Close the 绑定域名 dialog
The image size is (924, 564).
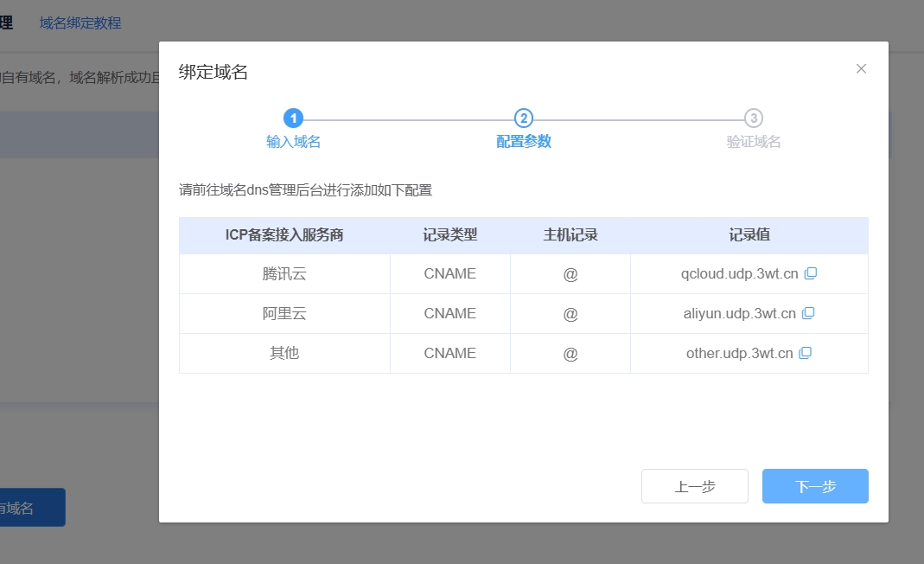pyautogui.click(x=861, y=69)
